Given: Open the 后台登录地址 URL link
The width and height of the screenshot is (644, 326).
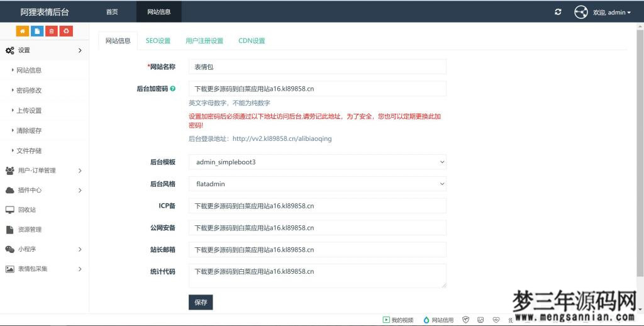Looking at the screenshot, I should pyautogui.click(x=282, y=138).
